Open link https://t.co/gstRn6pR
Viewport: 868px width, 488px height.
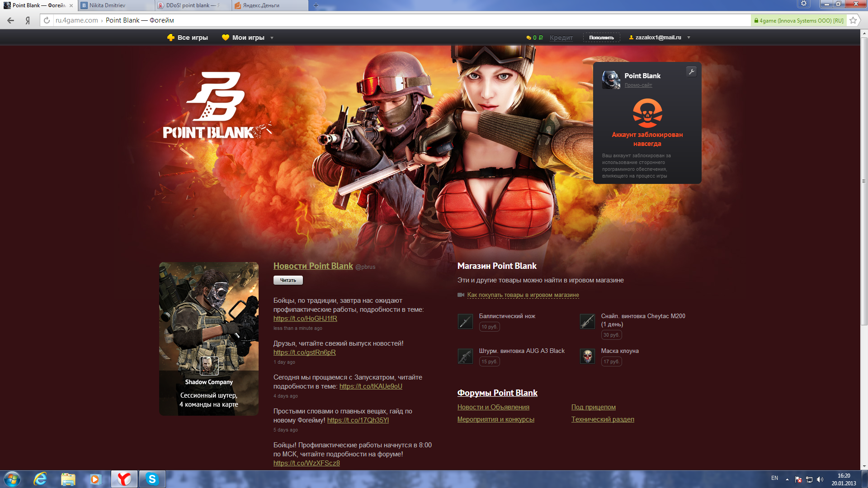point(304,352)
